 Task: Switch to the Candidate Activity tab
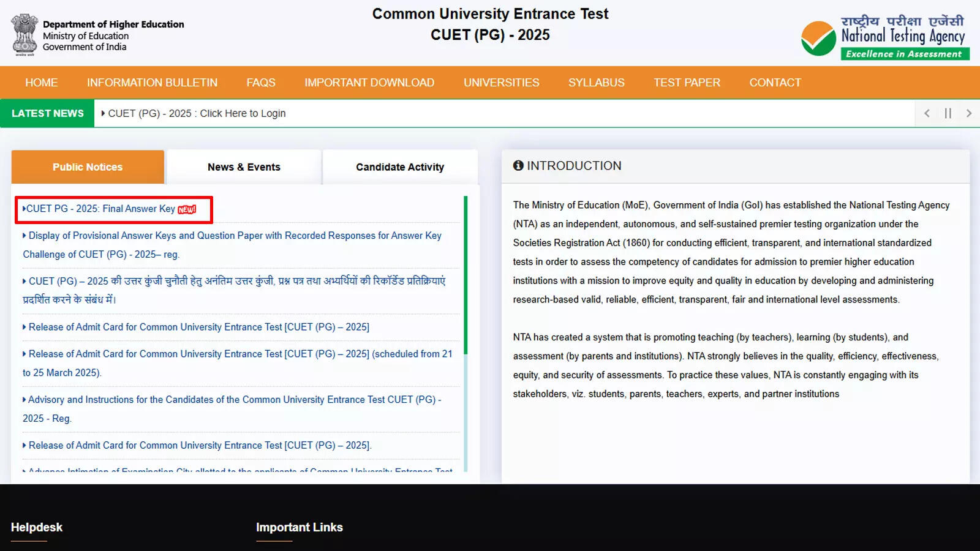[x=400, y=167]
